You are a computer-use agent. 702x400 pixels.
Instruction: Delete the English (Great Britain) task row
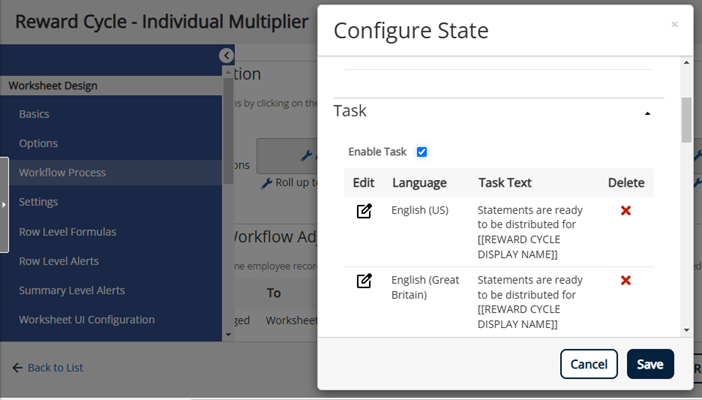[626, 281]
